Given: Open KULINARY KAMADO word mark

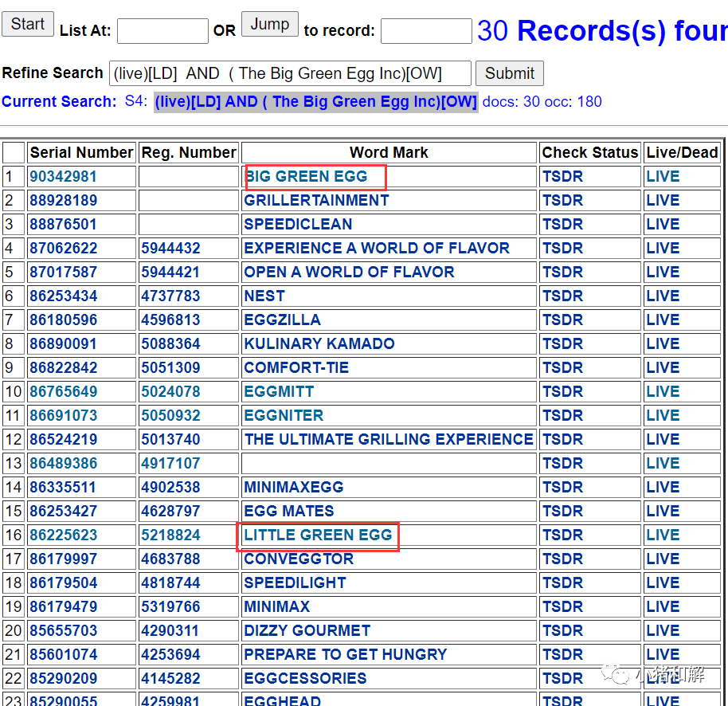Looking at the screenshot, I should click(x=319, y=344).
